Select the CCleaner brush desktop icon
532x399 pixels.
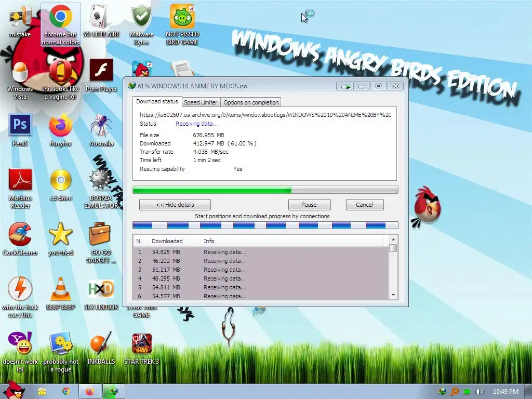pyautogui.click(x=20, y=239)
